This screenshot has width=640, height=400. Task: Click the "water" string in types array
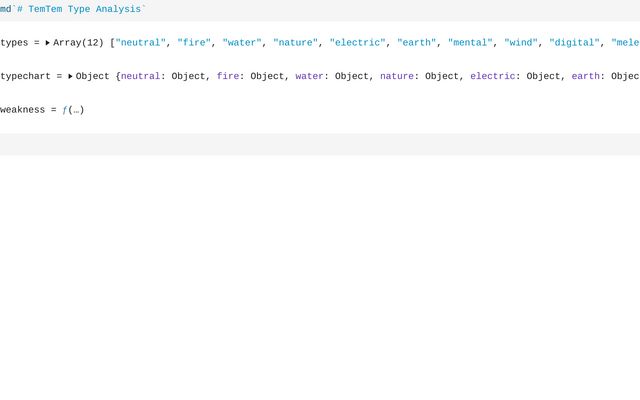(x=242, y=43)
